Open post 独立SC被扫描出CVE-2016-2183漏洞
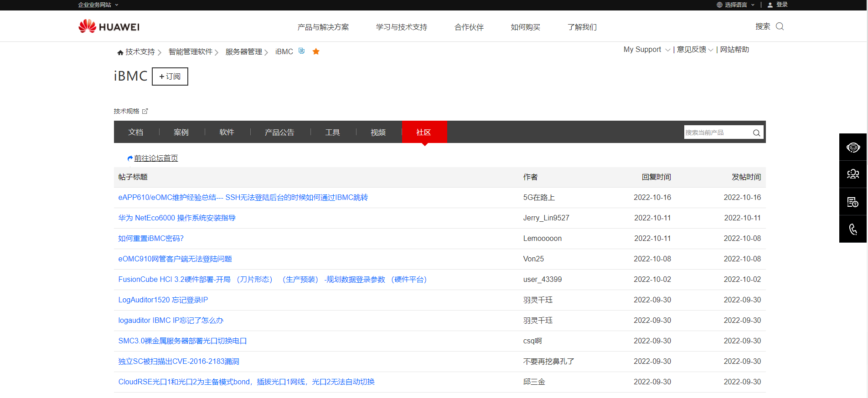The width and height of the screenshot is (868, 398). tap(179, 362)
